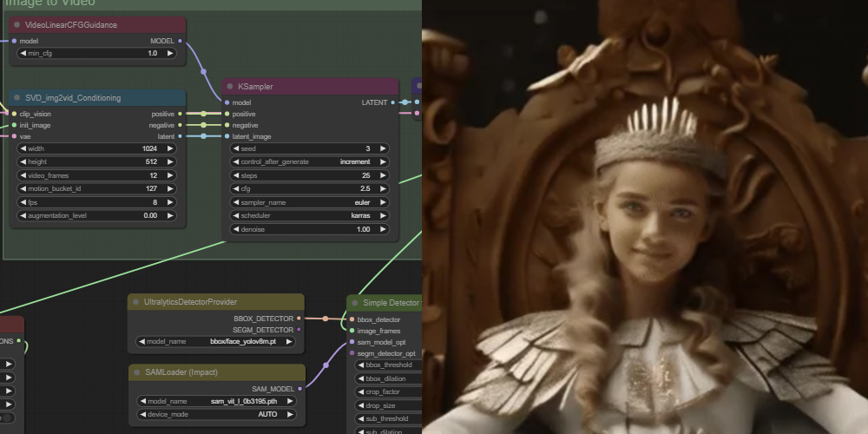This screenshot has width=868, height=434.
Task: Open the scheduler karras dropdown
Action: (x=310, y=215)
